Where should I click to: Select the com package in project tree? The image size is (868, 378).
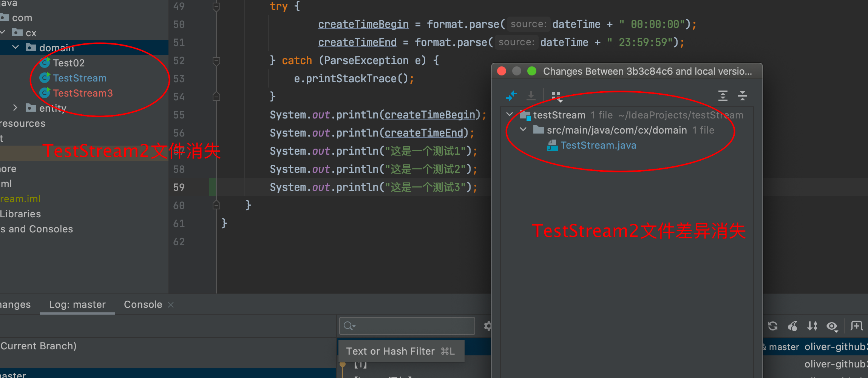click(22, 18)
